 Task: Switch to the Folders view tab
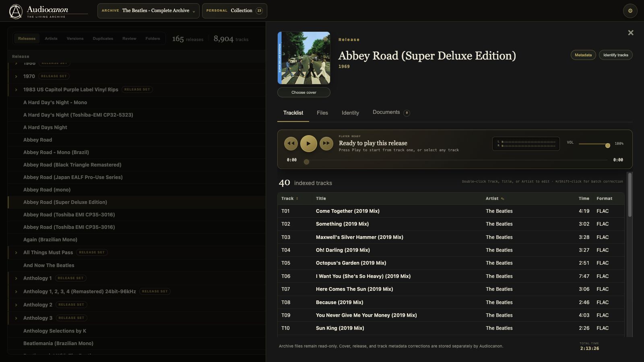pyautogui.click(x=153, y=39)
